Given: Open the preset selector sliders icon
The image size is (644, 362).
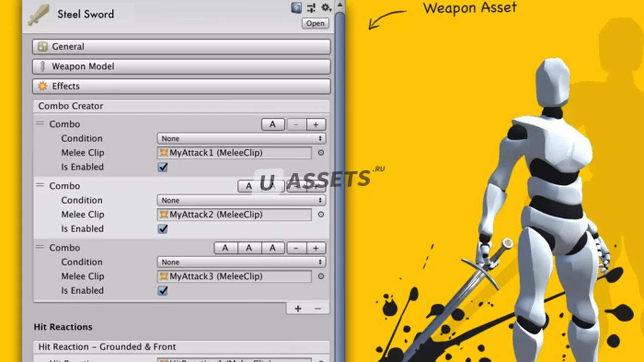Looking at the screenshot, I should coord(311,8).
